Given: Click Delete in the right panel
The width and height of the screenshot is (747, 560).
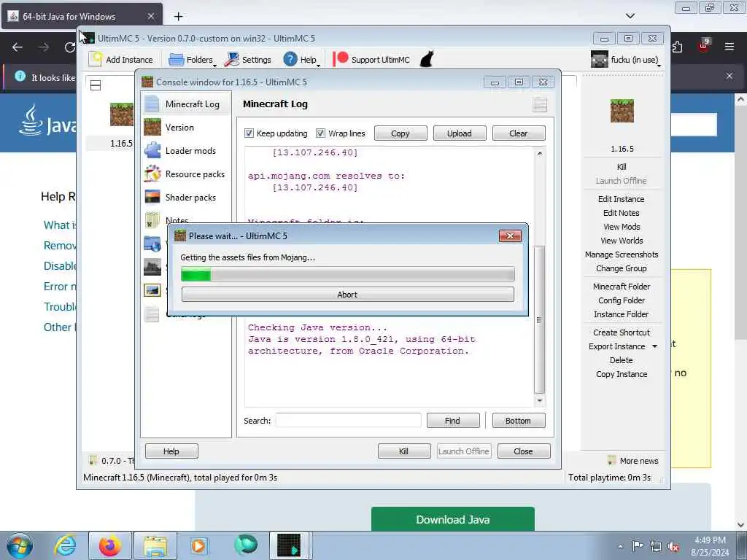Looking at the screenshot, I should point(622,360).
